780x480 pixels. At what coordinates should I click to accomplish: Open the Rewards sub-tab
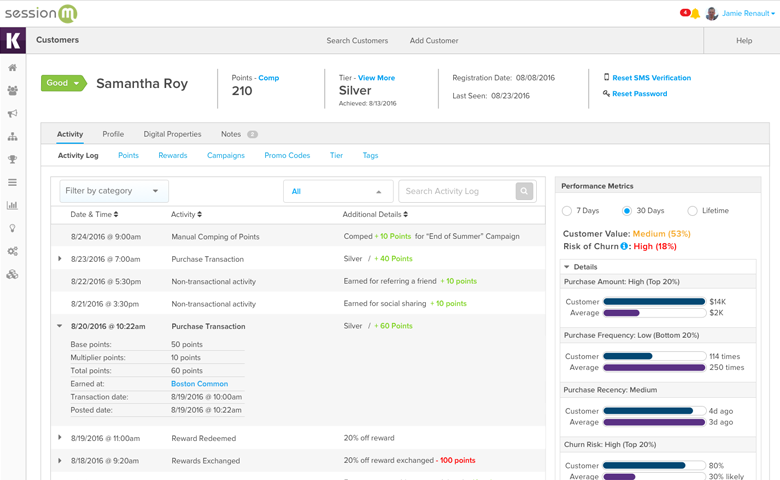click(x=173, y=156)
